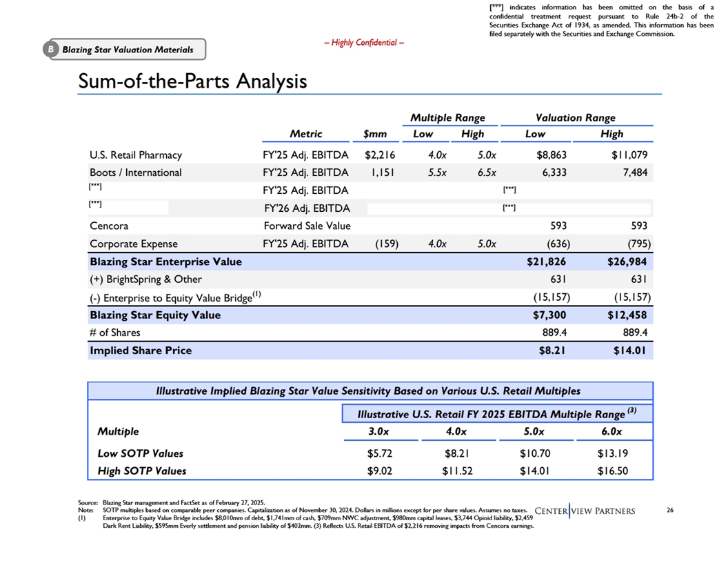Click the $26,984 enterprise value
Viewport: 728px width, 563px height.
pos(627,262)
